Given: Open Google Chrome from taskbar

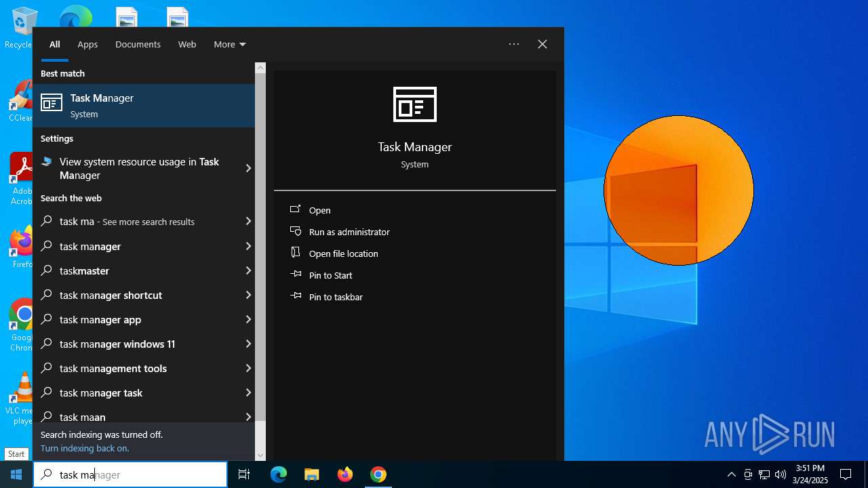Looking at the screenshot, I should tap(378, 474).
